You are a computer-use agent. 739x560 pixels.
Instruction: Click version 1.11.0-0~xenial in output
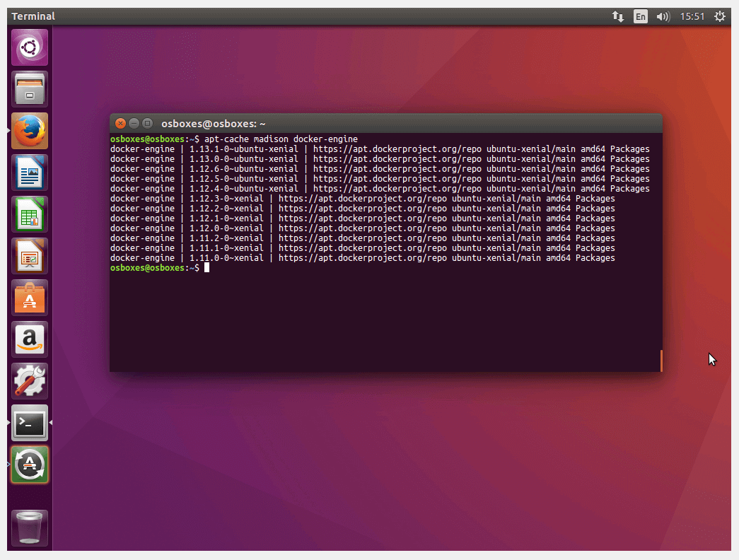[226, 258]
